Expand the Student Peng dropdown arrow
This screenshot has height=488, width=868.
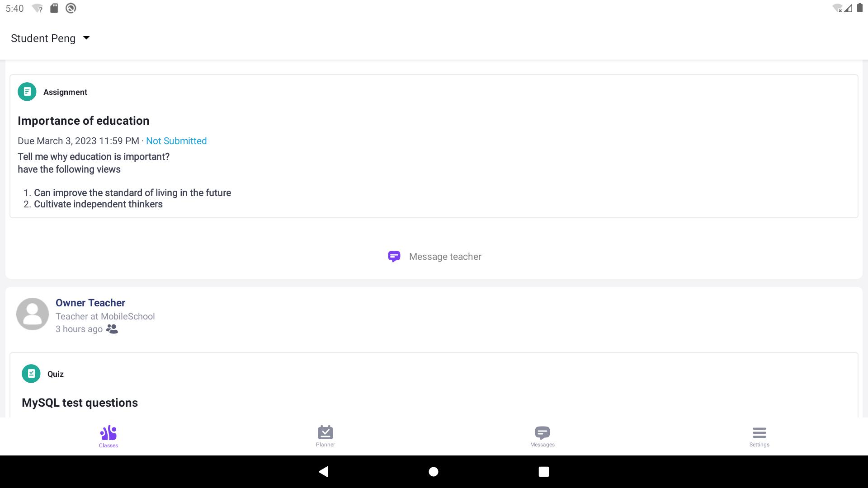[x=86, y=38]
